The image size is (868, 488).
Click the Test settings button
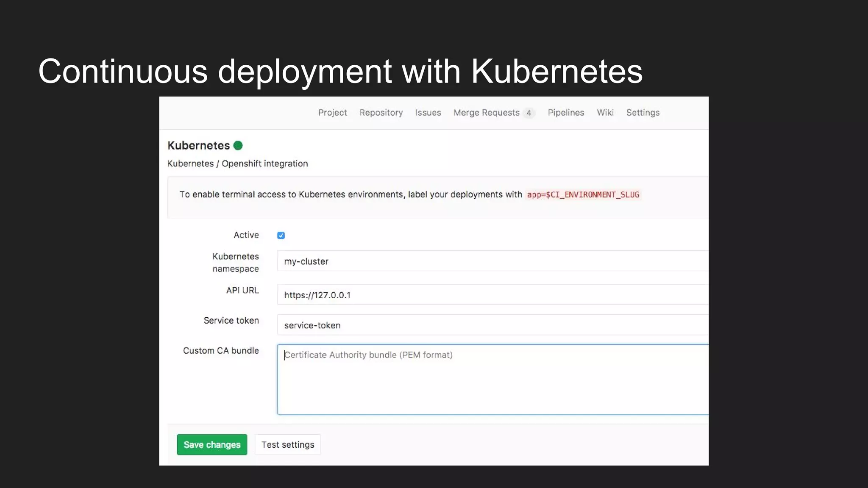coord(288,445)
